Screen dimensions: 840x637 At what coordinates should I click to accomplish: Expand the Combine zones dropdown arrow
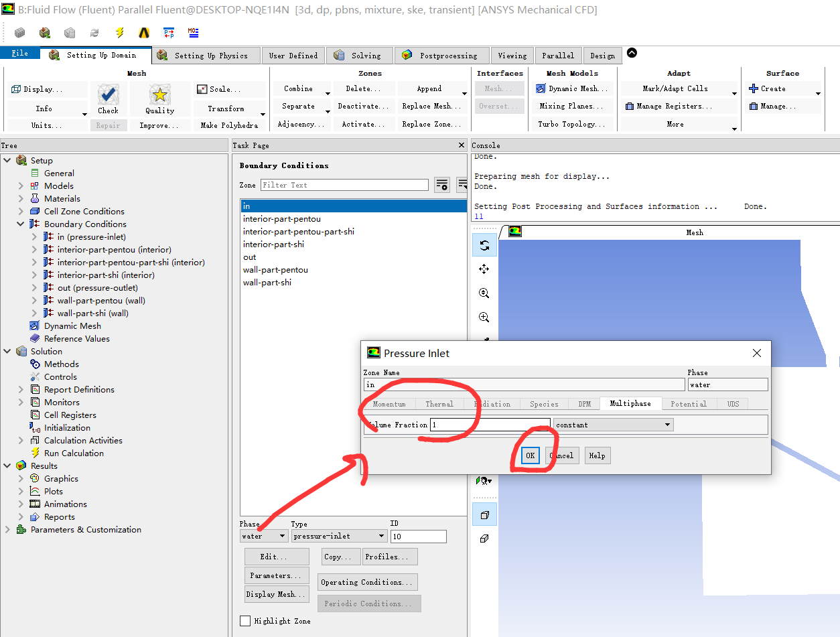pos(328,92)
